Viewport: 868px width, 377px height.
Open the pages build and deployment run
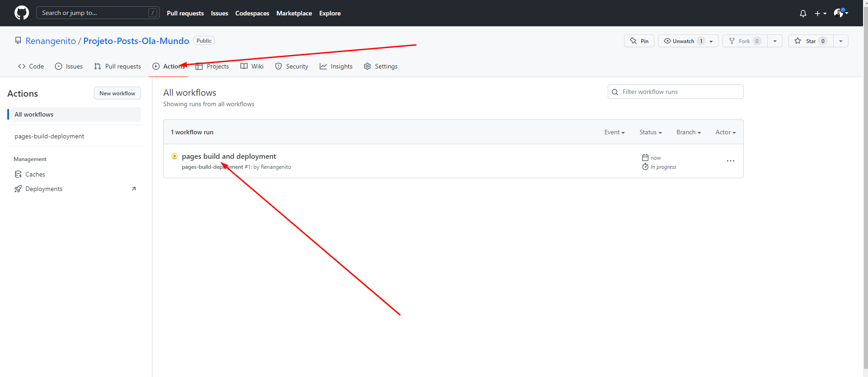click(229, 156)
